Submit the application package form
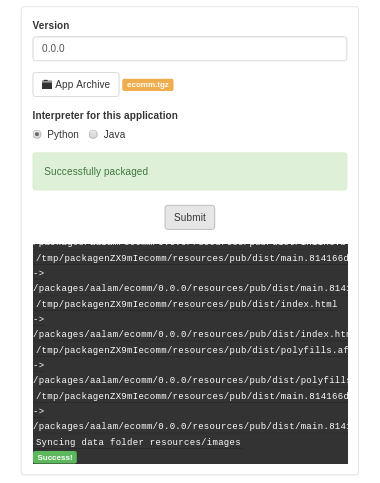Image resolution: width=380 pixels, height=483 pixels. [190, 217]
